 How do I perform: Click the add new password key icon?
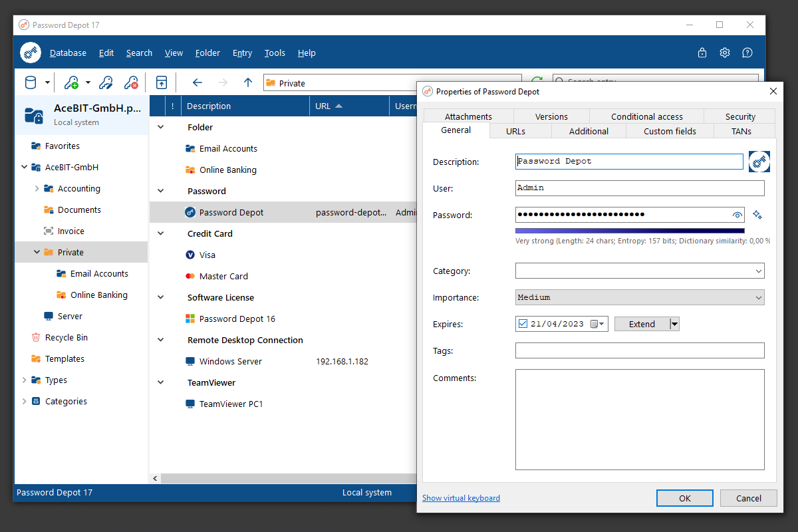point(71,83)
